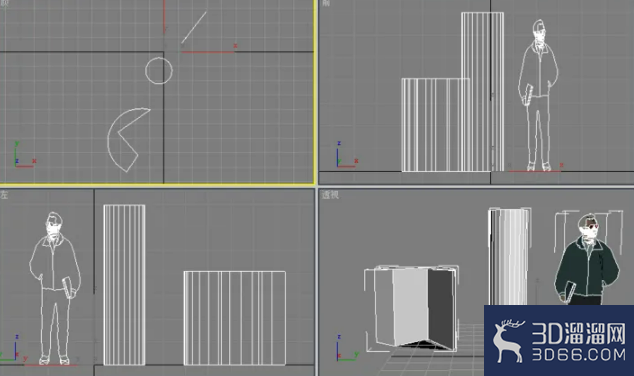Open the 左 viewport label menu
634x376 pixels.
(x=4, y=195)
